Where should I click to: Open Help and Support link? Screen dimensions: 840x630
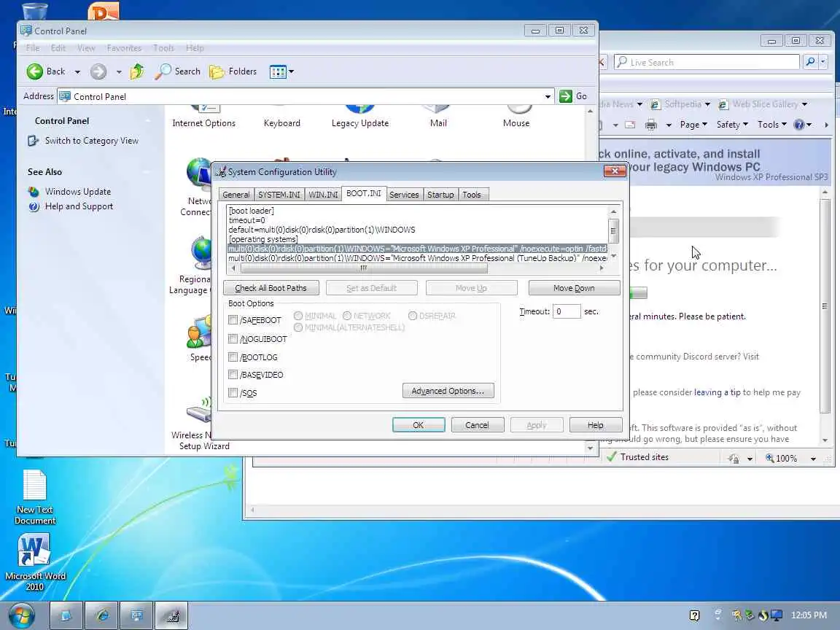(79, 206)
